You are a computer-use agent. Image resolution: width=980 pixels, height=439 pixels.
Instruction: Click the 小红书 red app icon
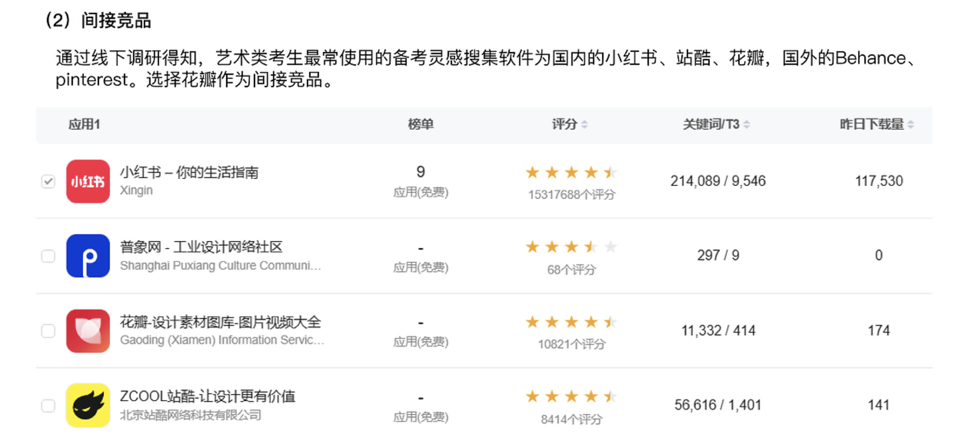(88, 181)
